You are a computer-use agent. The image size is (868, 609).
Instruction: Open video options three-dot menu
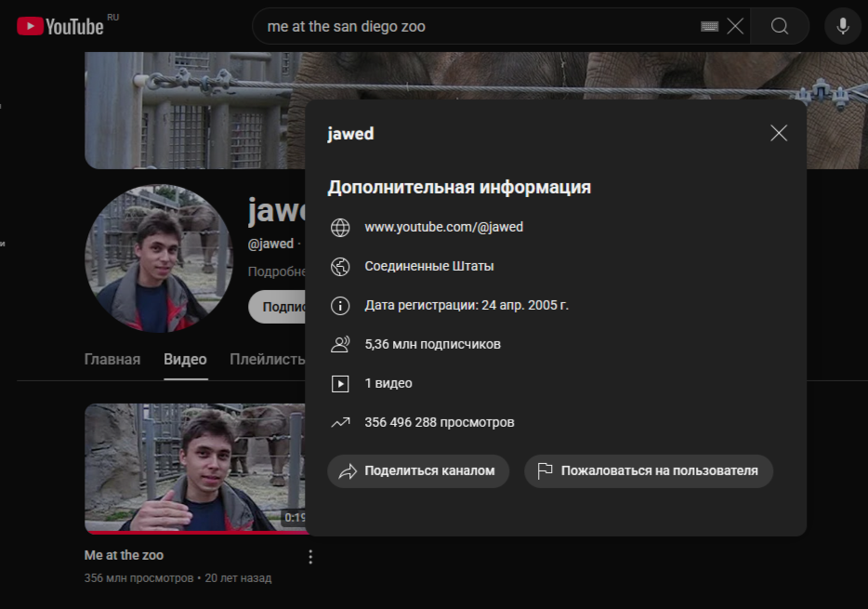(310, 557)
